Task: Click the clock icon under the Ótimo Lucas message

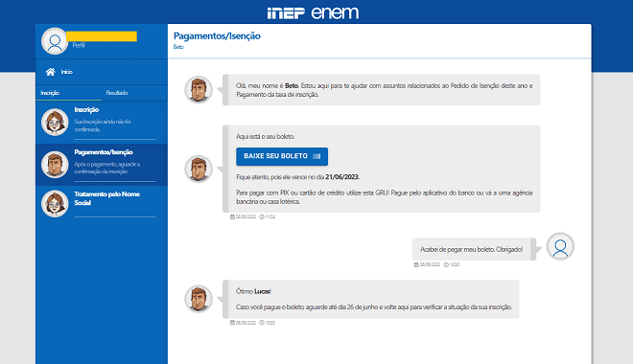Action: click(x=262, y=323)
